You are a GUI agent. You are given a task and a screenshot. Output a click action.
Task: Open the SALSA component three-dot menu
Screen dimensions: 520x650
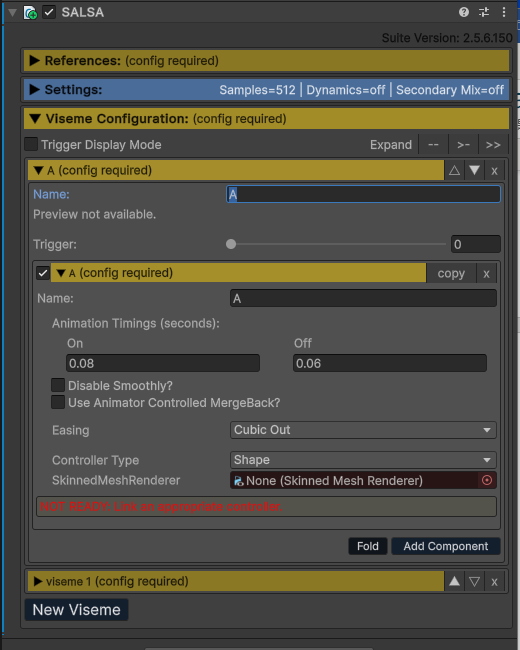click(504, 12)
